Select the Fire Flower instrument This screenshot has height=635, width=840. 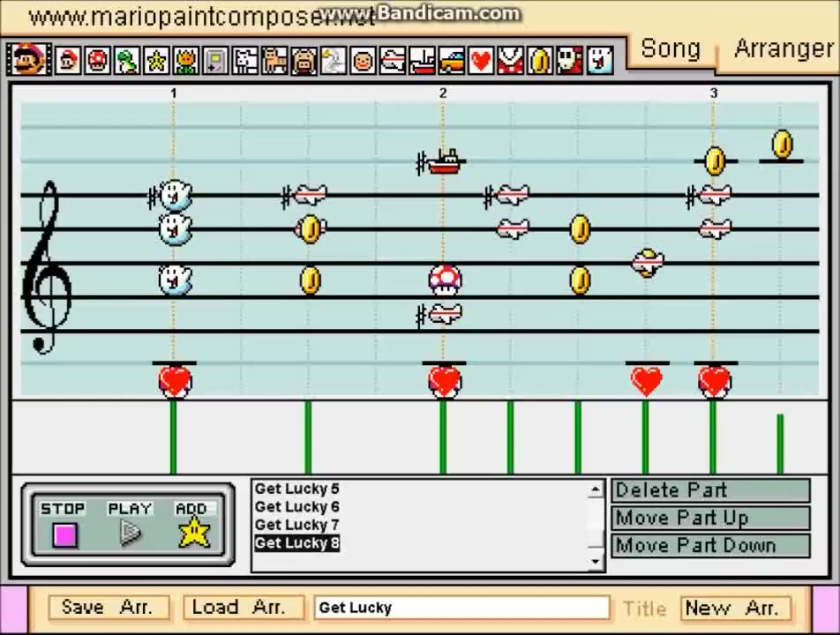(186, 60)
